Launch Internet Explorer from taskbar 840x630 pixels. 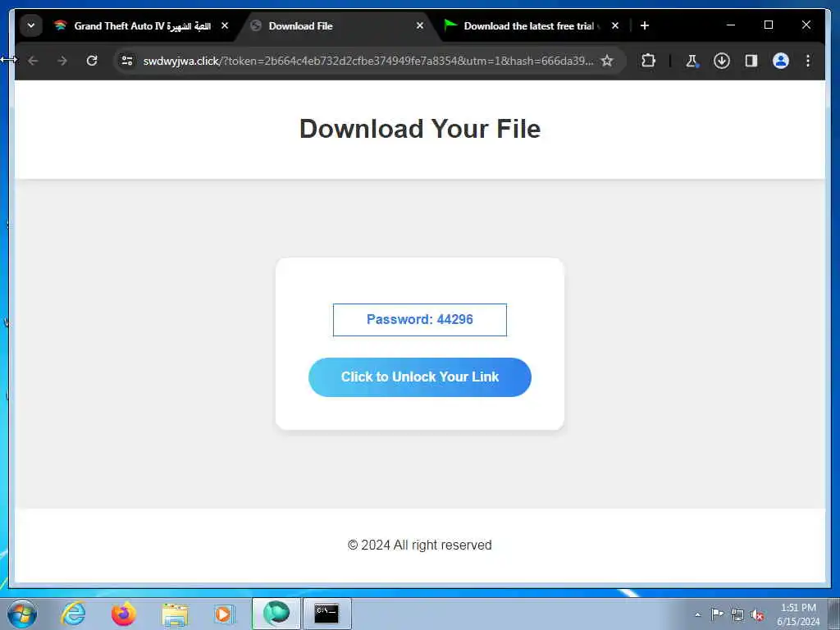tap(73, 614)
